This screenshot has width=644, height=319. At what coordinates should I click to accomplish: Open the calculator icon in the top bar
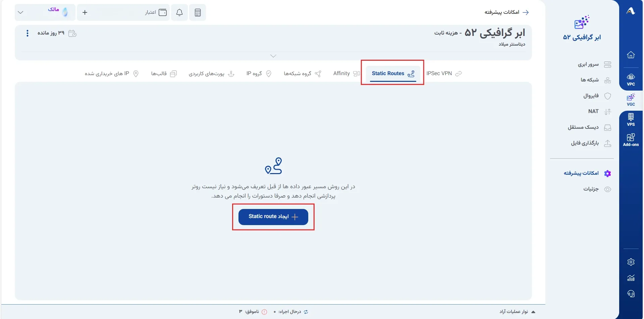[x=198, y=12]
